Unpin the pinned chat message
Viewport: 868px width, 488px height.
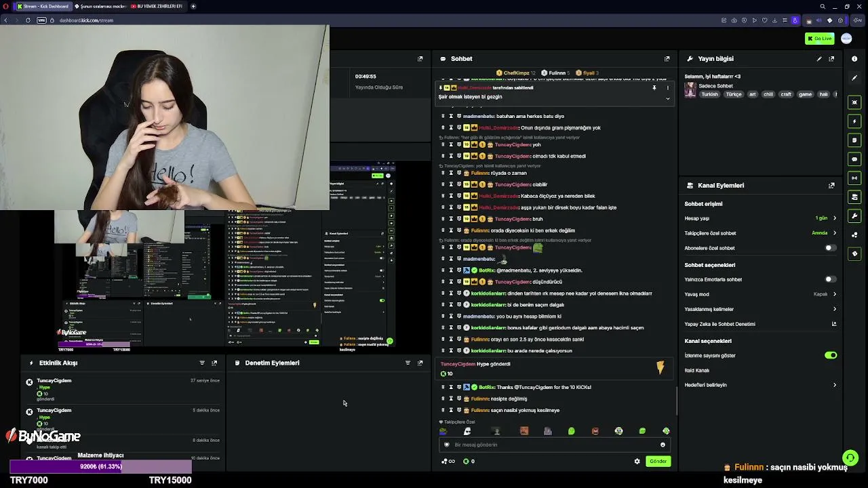coord(654,87)
